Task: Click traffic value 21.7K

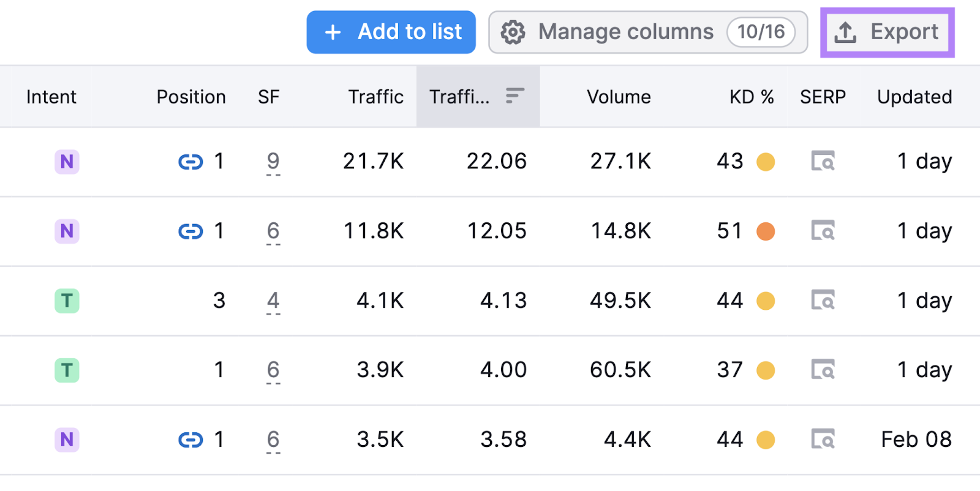Action: (x=374, y=162)
